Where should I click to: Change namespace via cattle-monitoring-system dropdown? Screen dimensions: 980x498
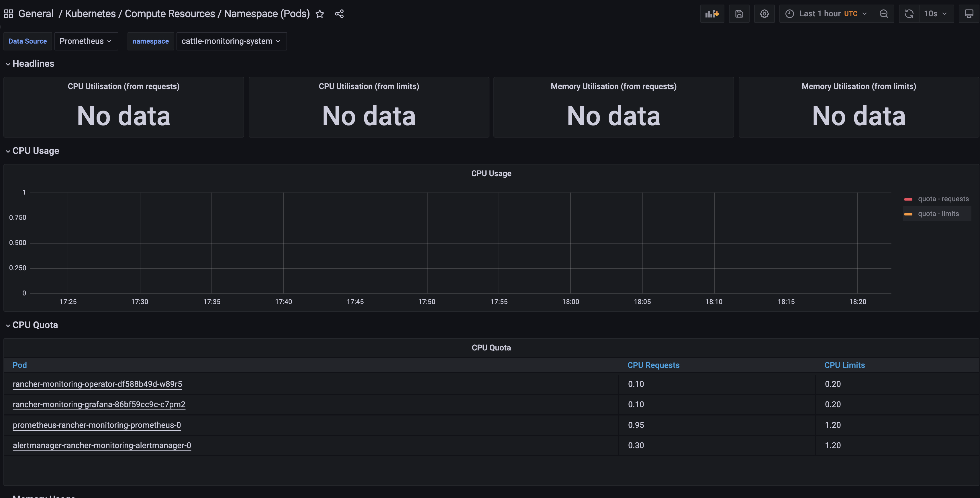coord(231,41)
